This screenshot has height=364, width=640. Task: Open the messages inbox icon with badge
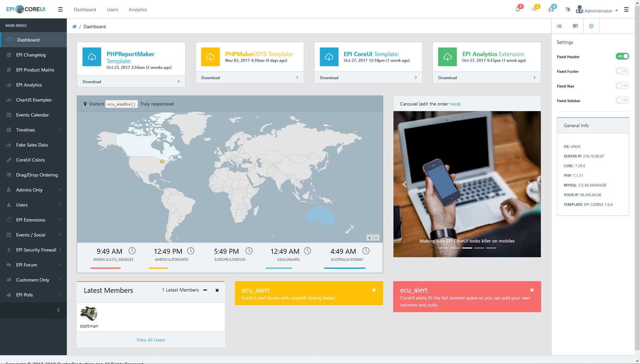(551, 9)
